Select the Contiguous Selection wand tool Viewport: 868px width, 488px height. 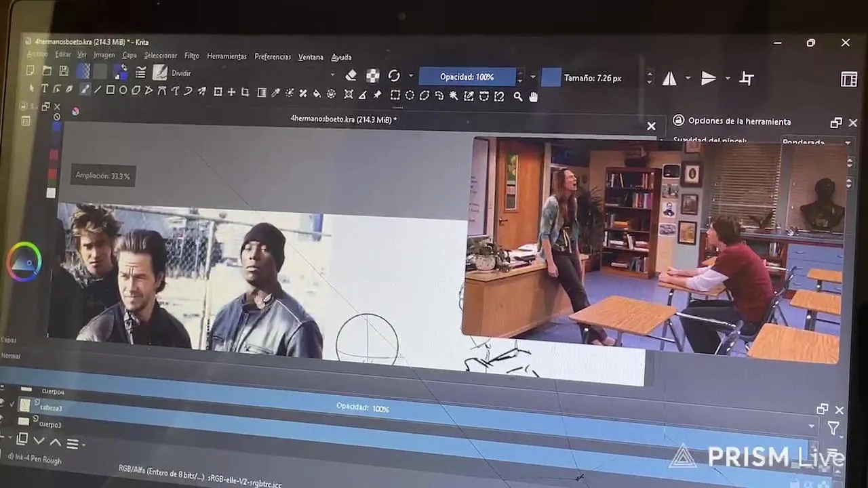[x=454, y=96]
